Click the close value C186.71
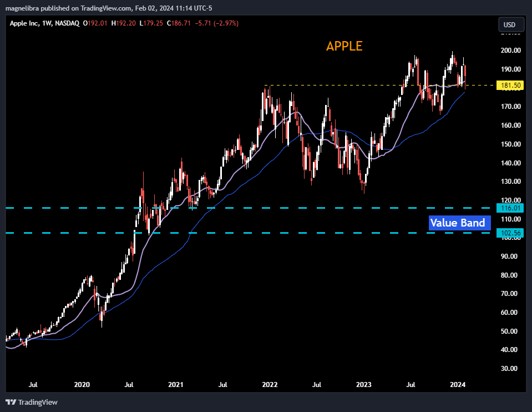This screenshot has height=412, width=532. pyautogui.click(x=179, y=23)
